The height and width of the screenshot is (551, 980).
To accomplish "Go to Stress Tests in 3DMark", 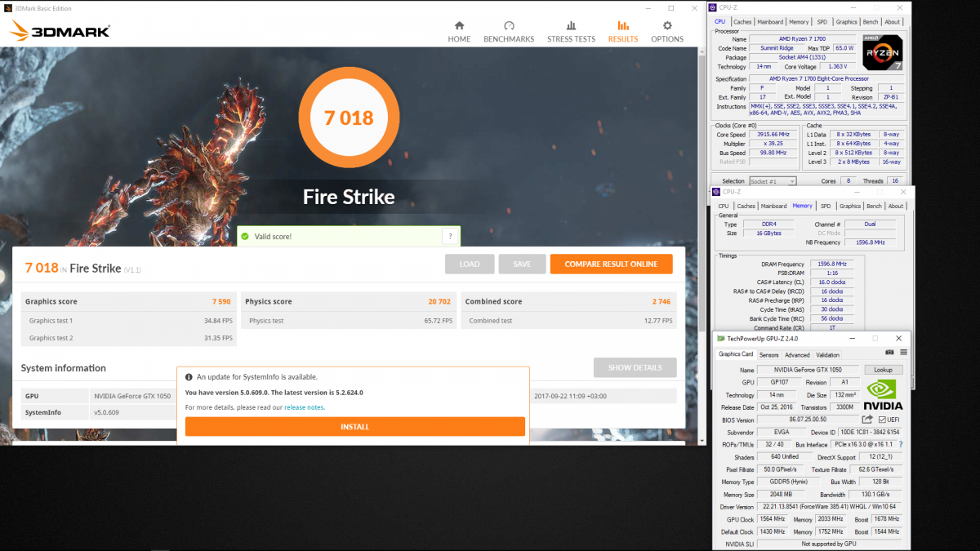I will pos(571,32).
